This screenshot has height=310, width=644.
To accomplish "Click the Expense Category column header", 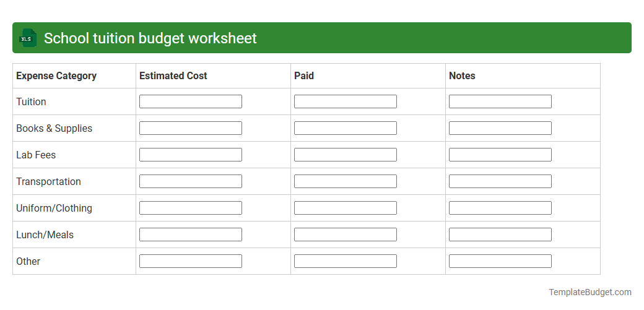I will click(x=56, y=75).
